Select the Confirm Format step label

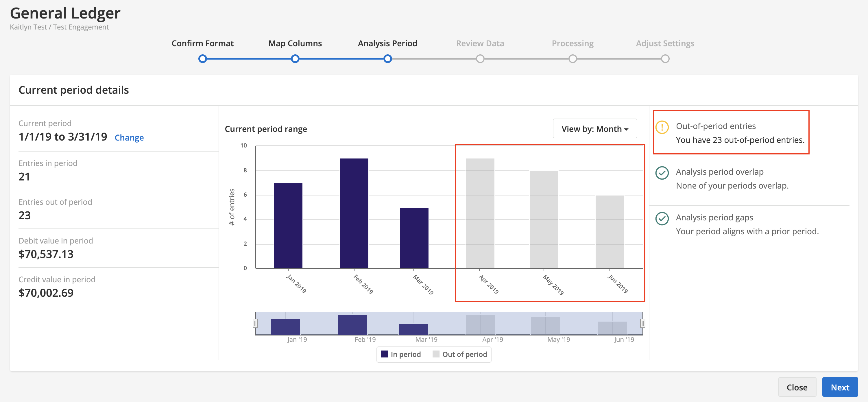(x=202, y=43)
